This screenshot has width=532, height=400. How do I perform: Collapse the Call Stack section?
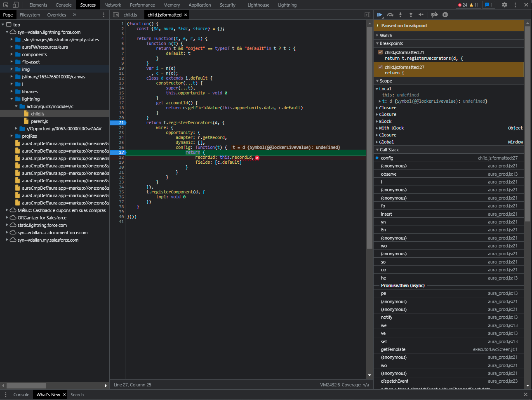point(449,150)
